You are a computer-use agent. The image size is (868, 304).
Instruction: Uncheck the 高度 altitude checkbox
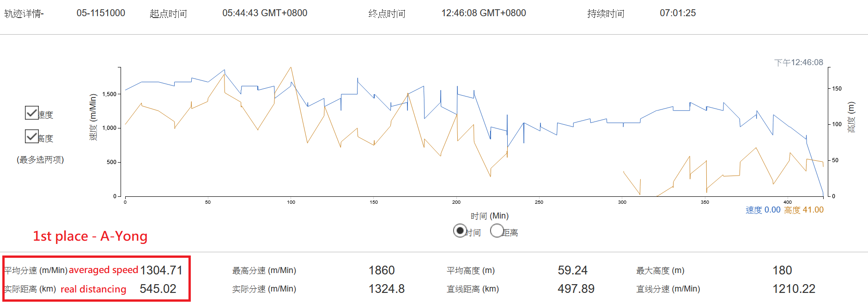coord(31,136)
